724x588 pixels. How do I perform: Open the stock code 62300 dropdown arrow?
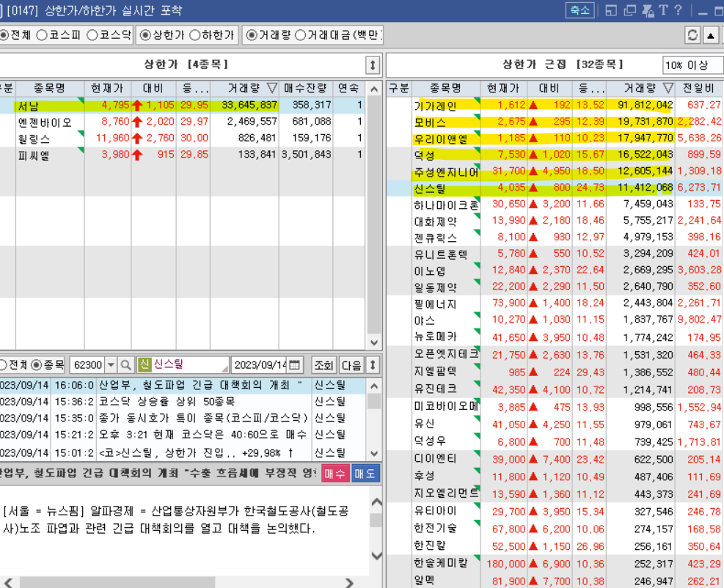pos(111,365)
